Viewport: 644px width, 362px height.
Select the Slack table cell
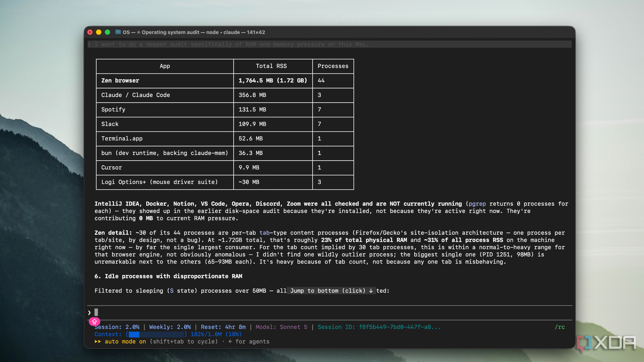(x=165, y=124)
